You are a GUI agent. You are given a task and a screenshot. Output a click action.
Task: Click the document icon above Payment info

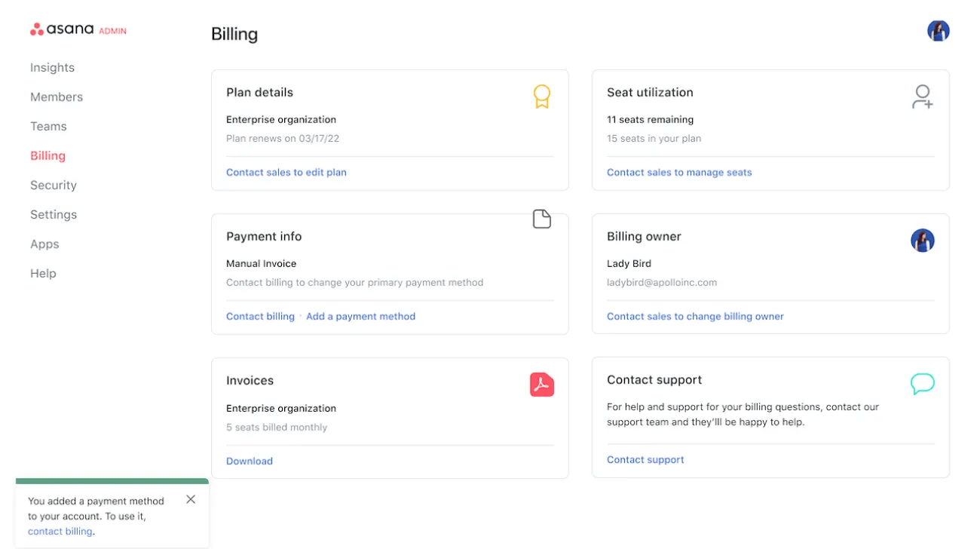(541, 219)
